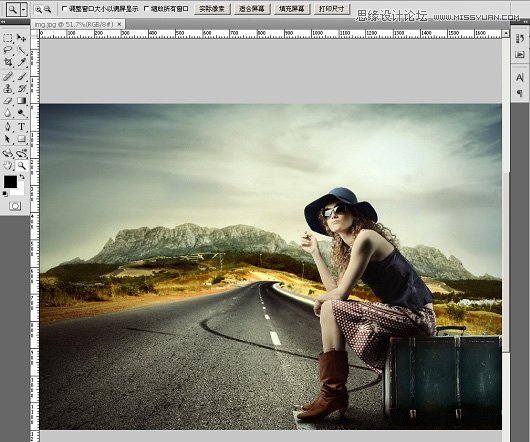This screenshot has width=530, height=442.
Task: Expand the right panel dock double arrows
Action: point(525,22)
